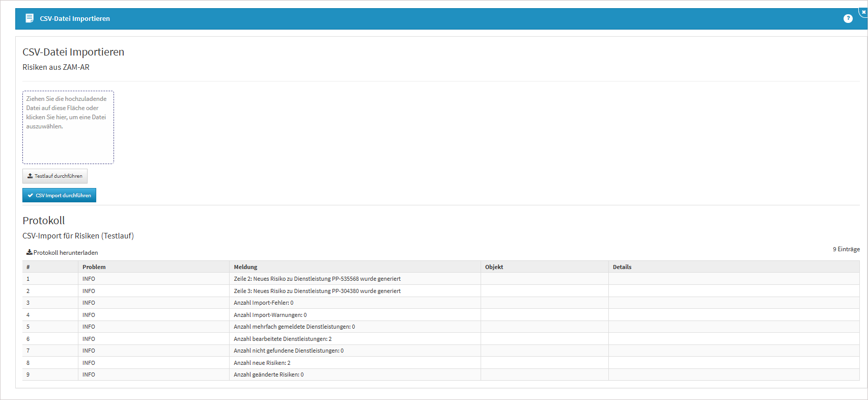The width and height of the screenshot is (868, 400).
Task: Select the row mentioning Dienstleistung PP-304380
Action: click(x=317, y=291)
